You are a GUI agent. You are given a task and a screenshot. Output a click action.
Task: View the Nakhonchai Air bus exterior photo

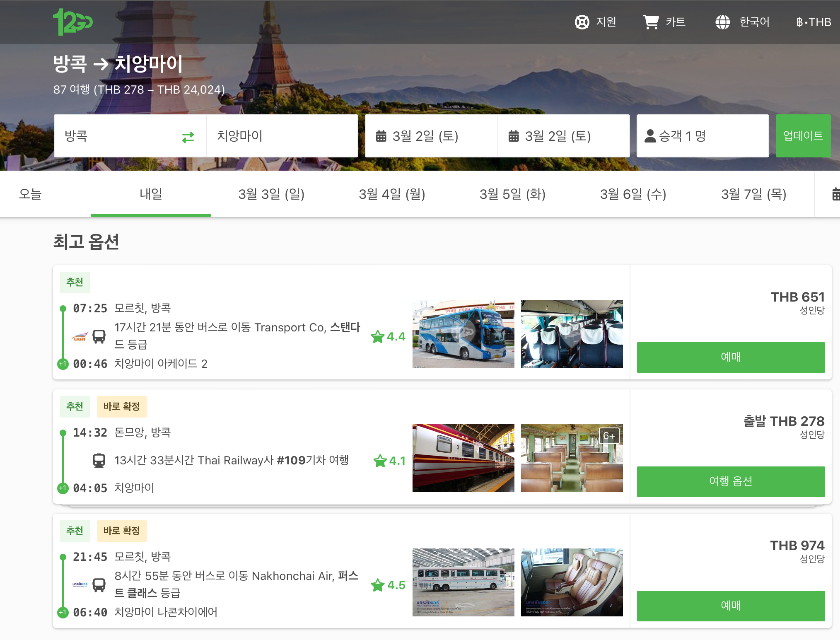(463, 582)
